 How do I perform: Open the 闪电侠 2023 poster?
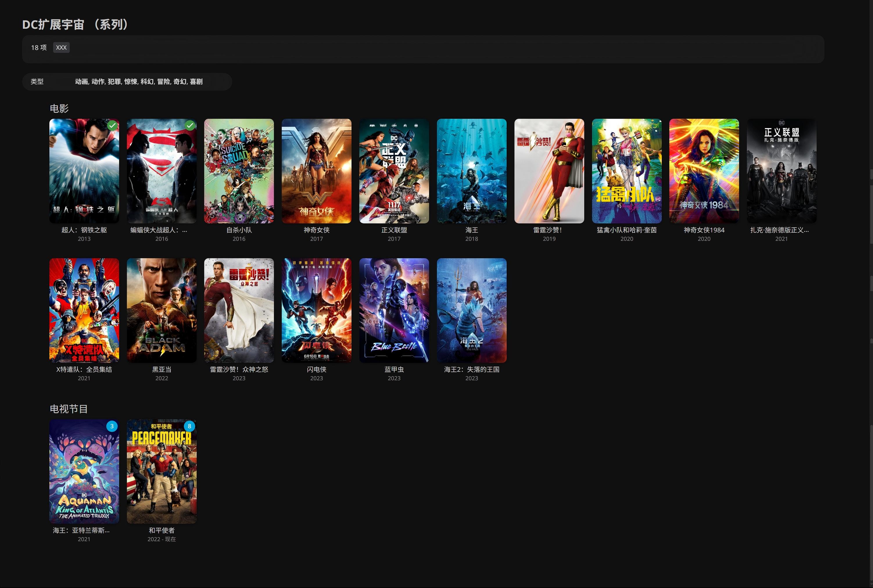(316, 311)
